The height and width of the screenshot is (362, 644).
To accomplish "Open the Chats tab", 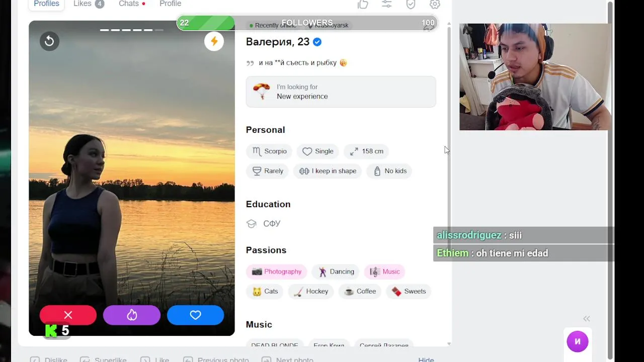I will [x=132, y=4].
